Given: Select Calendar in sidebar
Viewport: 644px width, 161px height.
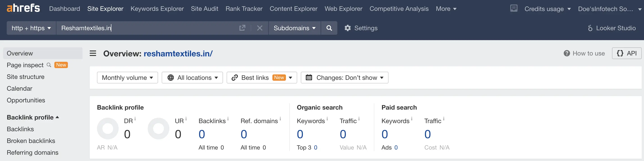Looking at the screenshot, I should [x=19, y=88].
